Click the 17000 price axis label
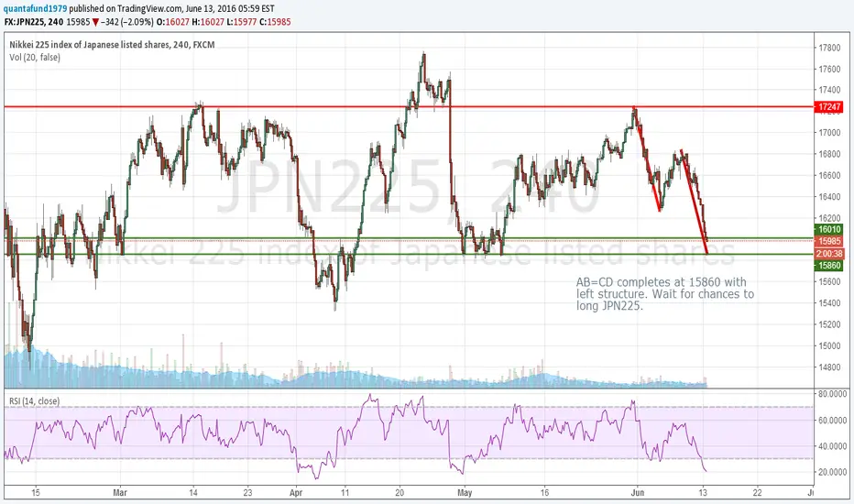The height and width of the screenshot is (504, 854). click(829, 132)
